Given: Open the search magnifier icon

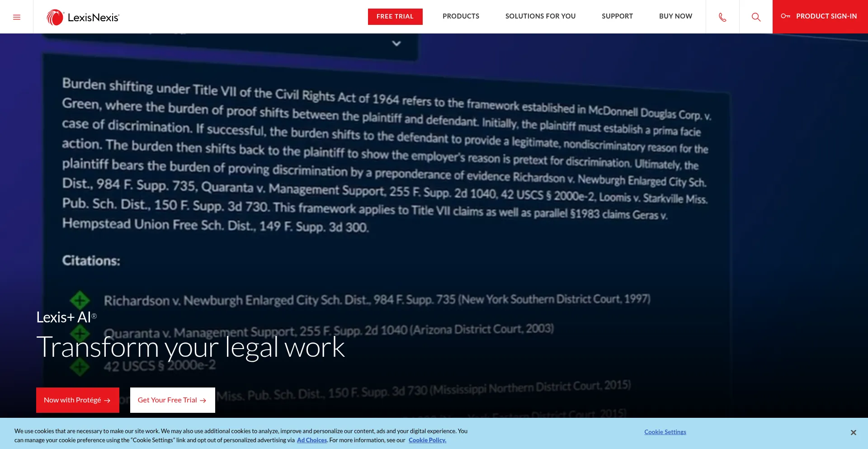Looking at the screenshot, I should point(756,17).
